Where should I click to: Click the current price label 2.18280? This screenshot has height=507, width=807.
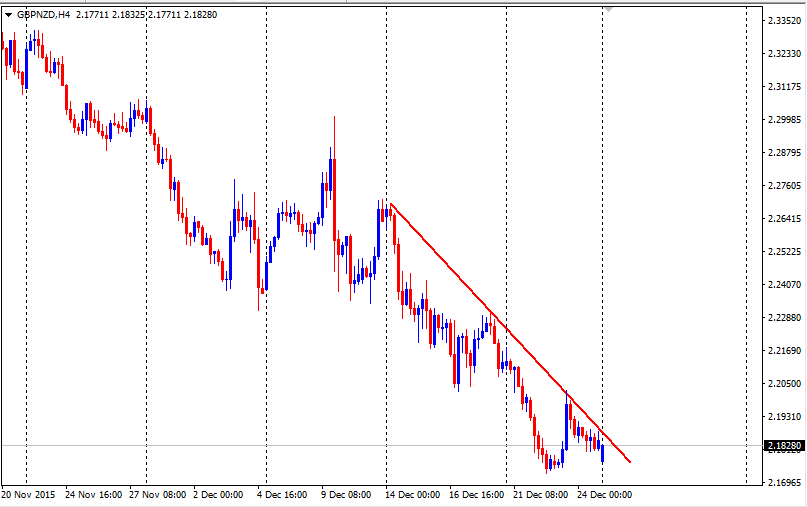[784, 446]
